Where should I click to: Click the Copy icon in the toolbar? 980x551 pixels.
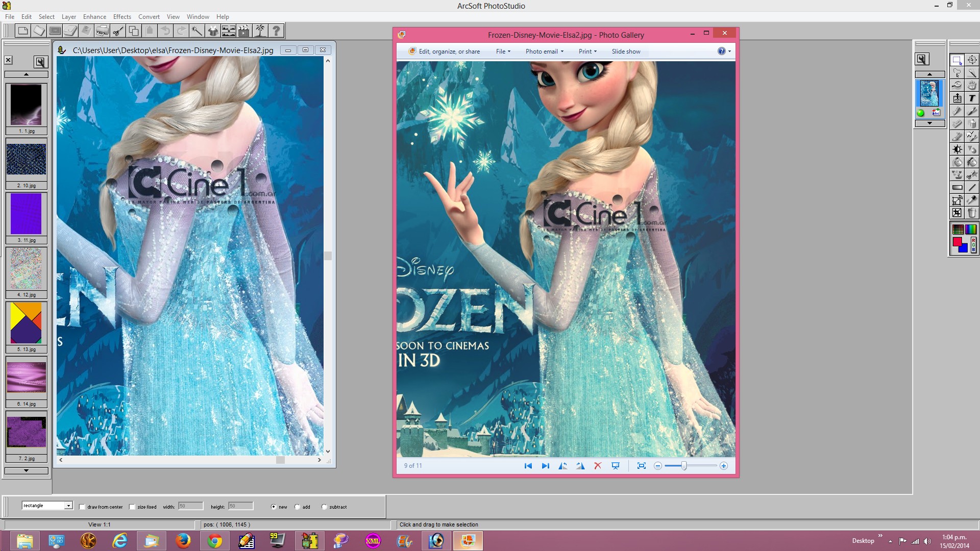click(x=134, y=31)
